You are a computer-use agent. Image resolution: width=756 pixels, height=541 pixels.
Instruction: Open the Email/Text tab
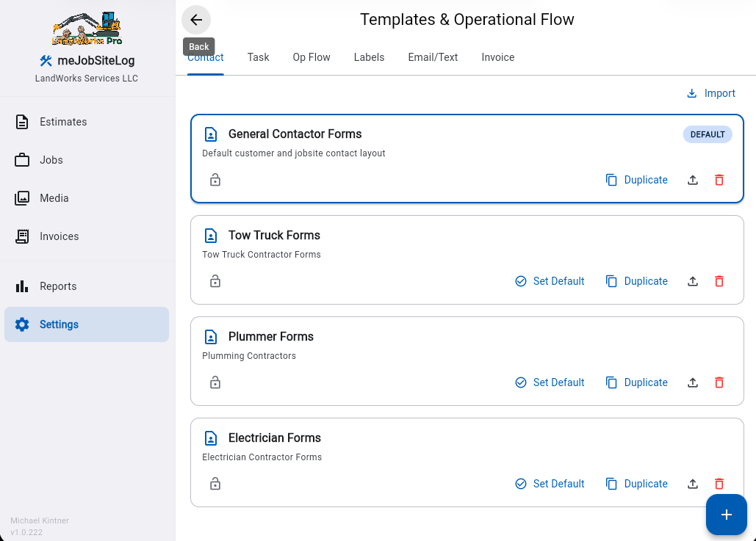coord(433,57)
